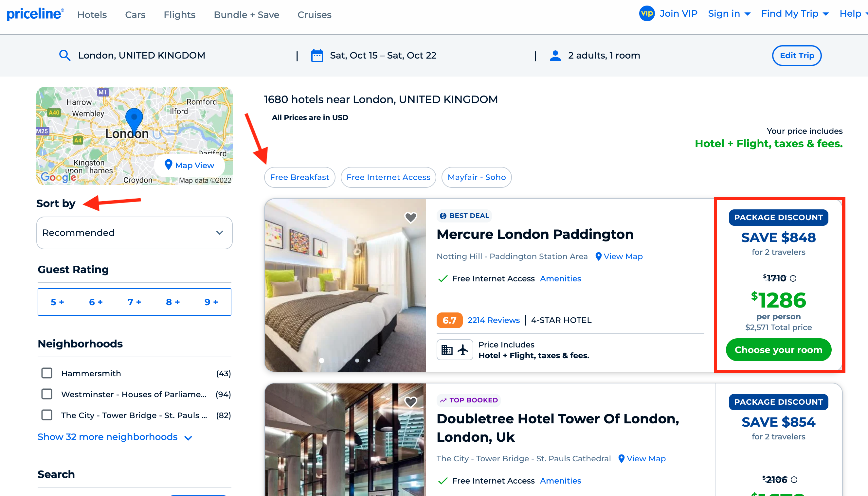Click the 2 adults, 1 room field
Image resolution: width=868 pixels, height=496 pixels.
pos(604,56)
